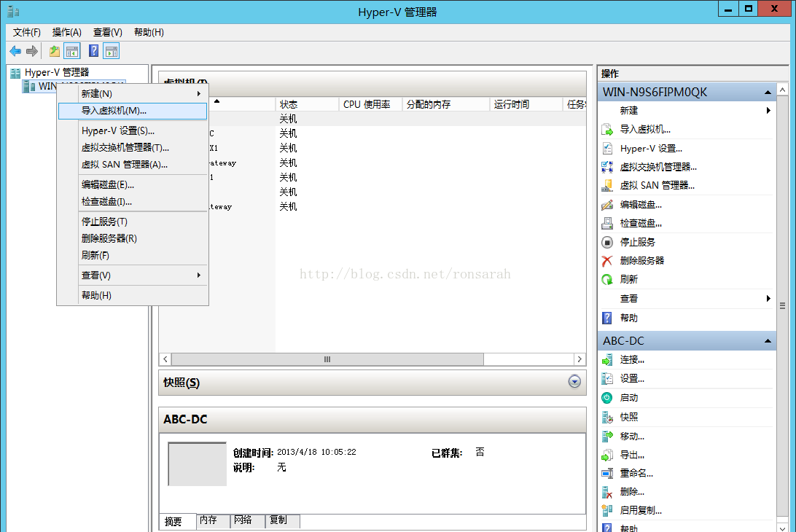Click the 移动 icon under ABC-DC
Viewport: 796px width, 532px height.
click(x=607, y=436)
